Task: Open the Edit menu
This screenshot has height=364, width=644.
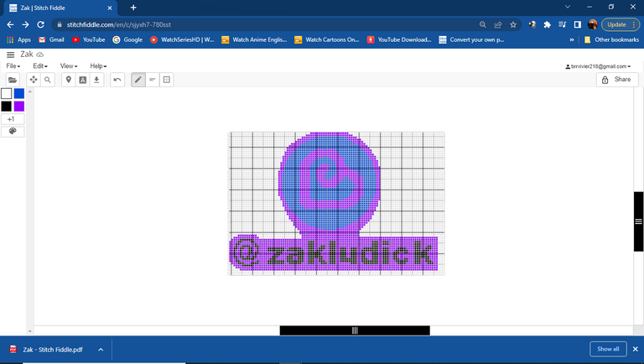Action: tap(40, 66)
